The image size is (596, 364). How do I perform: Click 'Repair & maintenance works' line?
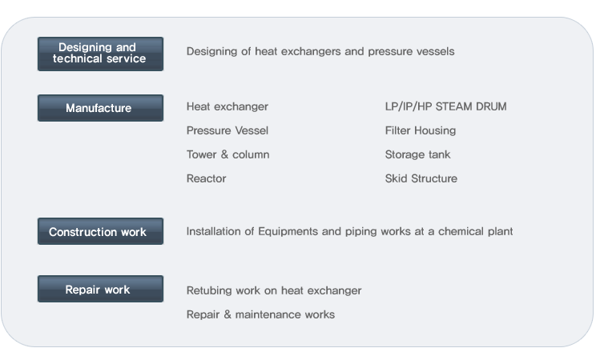(x=261, y=314)
